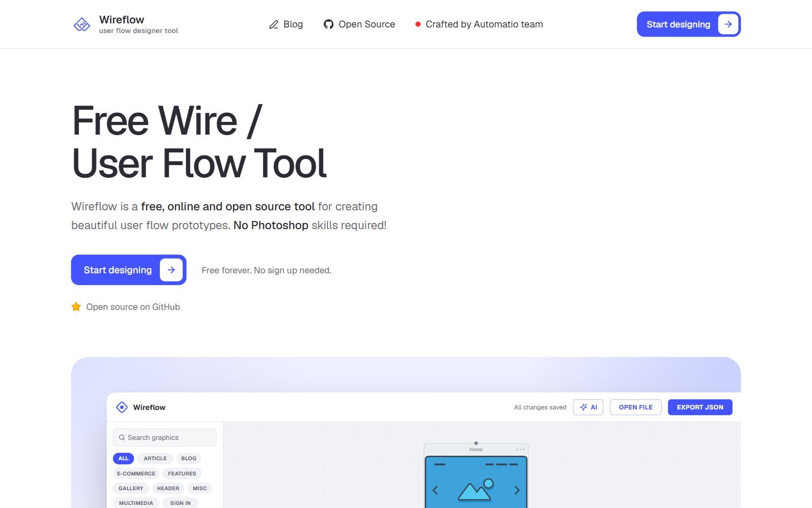Open the Open Source link in the navigation

[x=359, y=24]
